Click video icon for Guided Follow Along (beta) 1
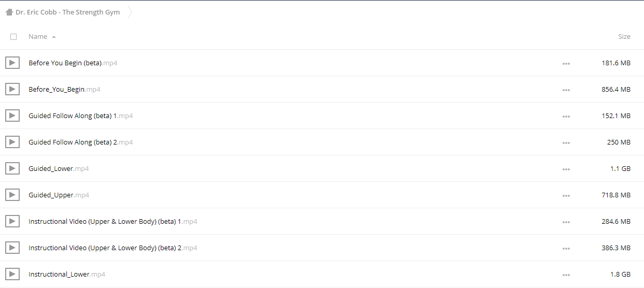Screen dimensions: 644x288 [12, 116]
